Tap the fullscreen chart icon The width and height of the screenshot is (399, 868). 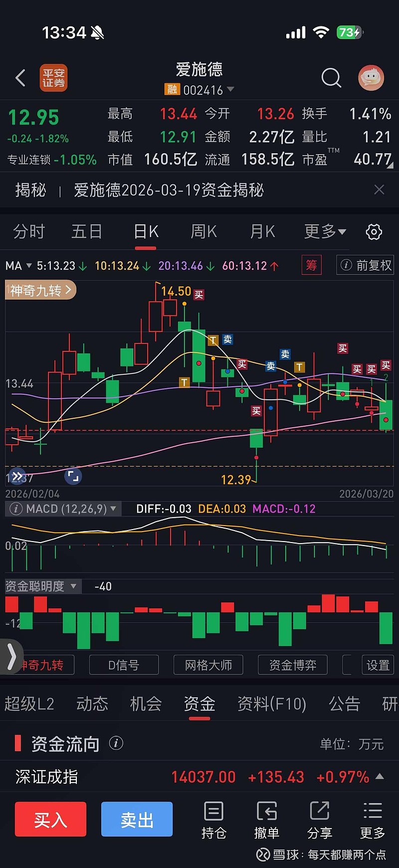coord(73,476)
